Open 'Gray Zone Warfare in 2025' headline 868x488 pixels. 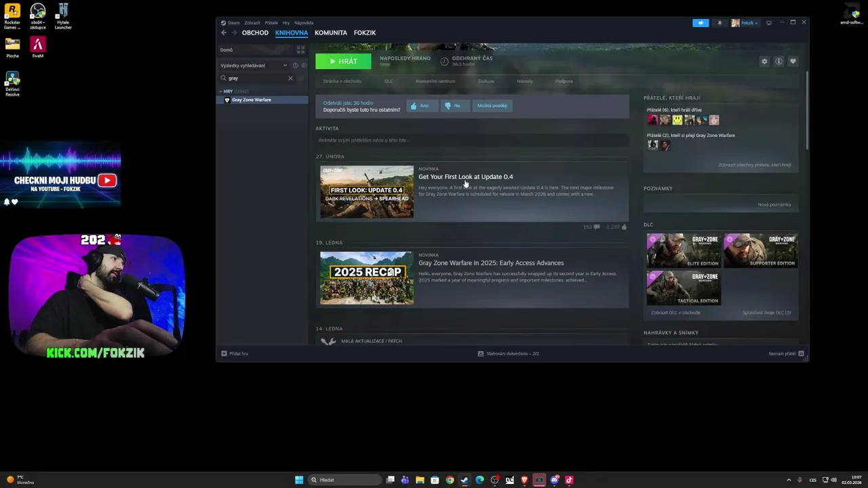[x=491, y=263]
